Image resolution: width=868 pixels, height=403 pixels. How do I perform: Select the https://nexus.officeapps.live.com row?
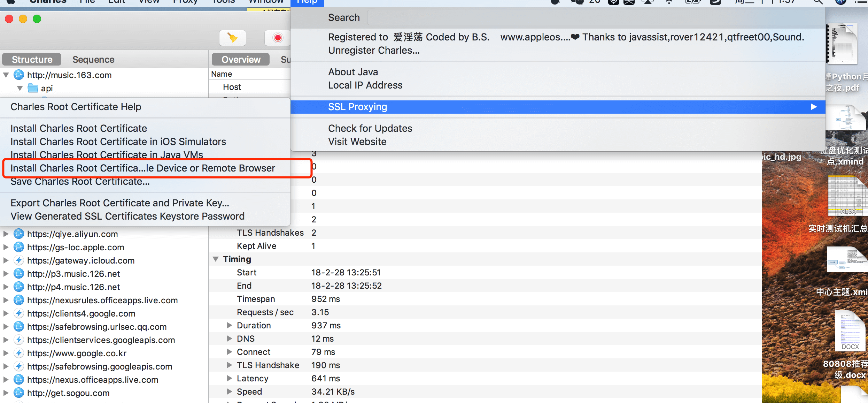click(x=104, y=380)
